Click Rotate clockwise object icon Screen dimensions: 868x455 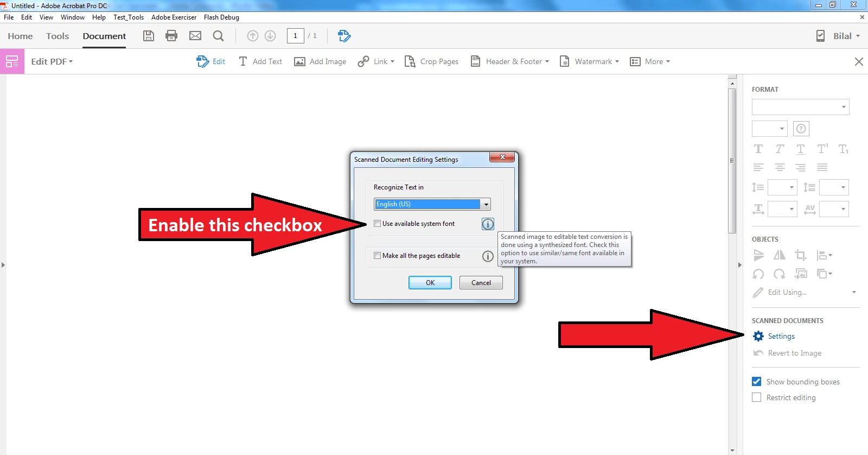(x=780, y=274)
